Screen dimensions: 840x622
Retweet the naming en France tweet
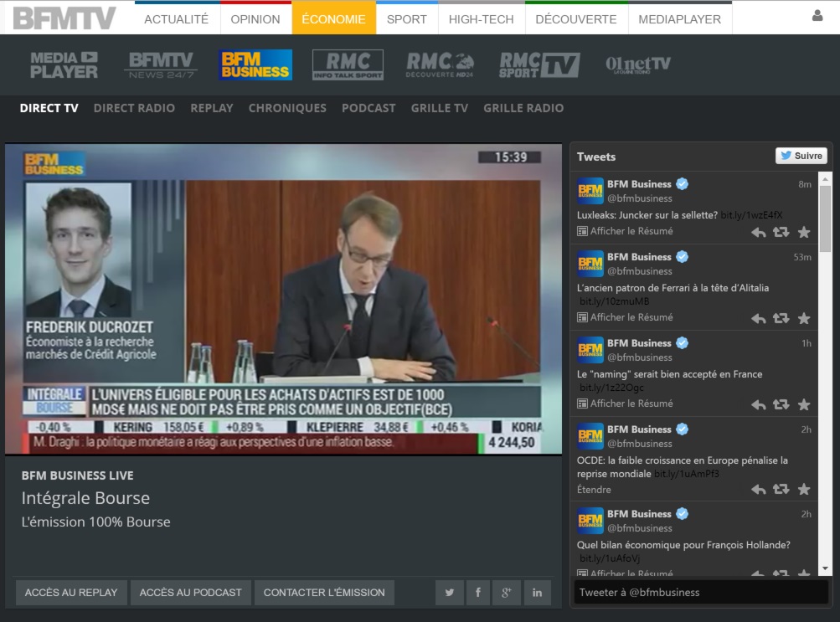(x=781, y=404)
